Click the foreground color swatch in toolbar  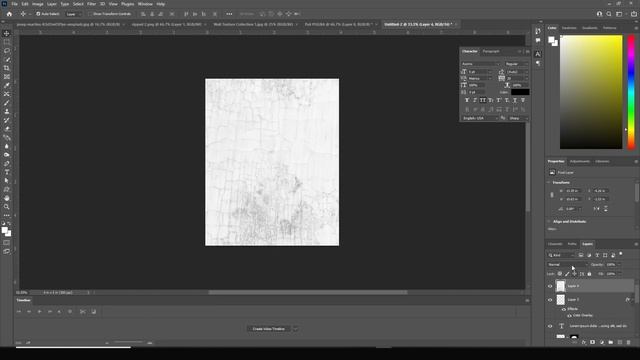tap(4, 230)
